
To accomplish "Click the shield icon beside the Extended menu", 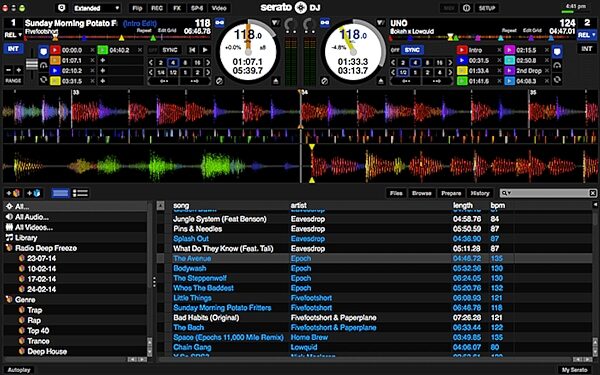I will (x=62, y=8).
